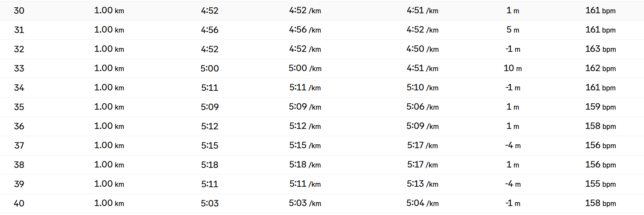
Task: Click the 5:18 /km average pace
Action: [305, 165]
